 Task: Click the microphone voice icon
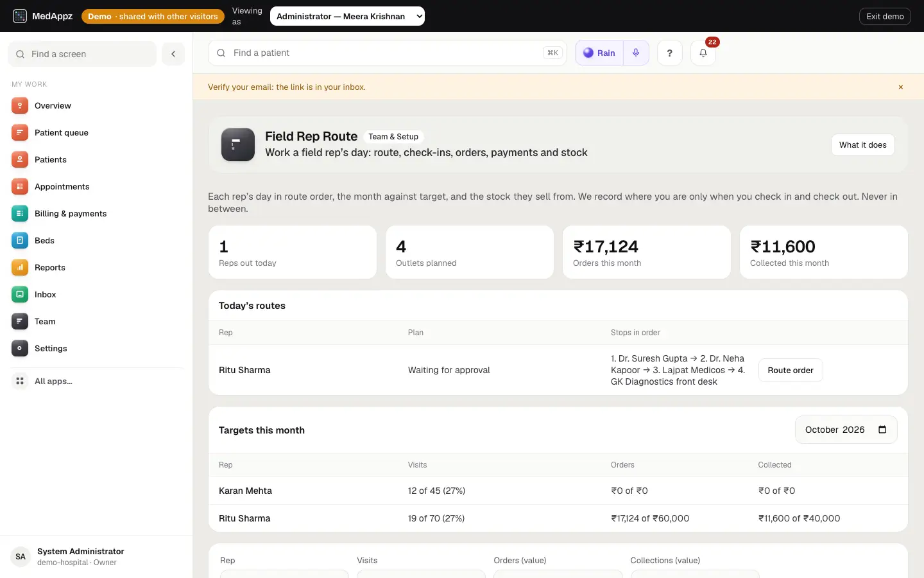point(636,53)
